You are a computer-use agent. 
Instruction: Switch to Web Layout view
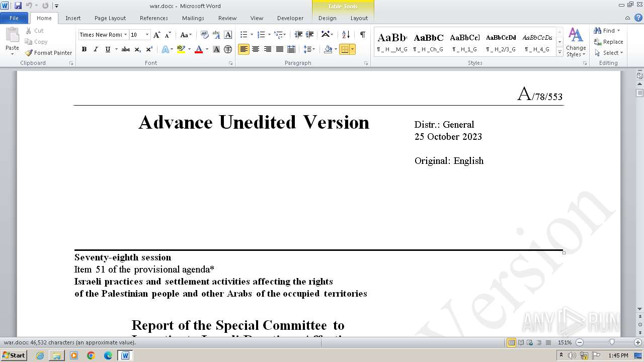tap(529, 342)
